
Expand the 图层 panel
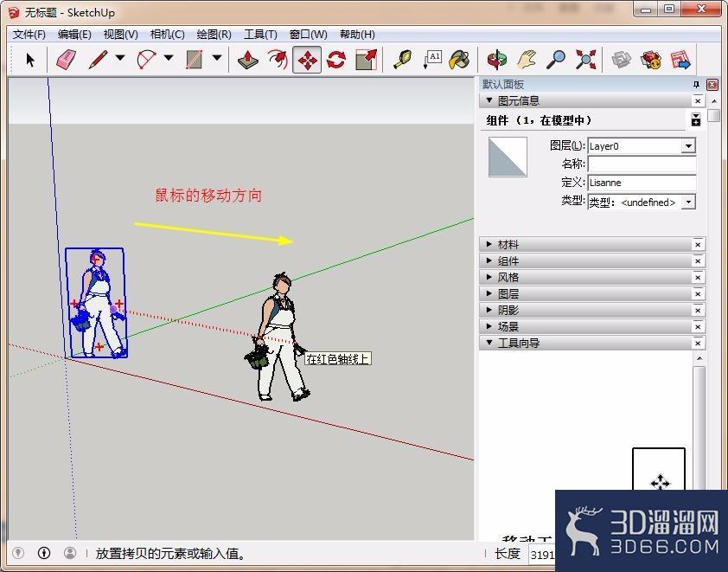click(489, 293)
